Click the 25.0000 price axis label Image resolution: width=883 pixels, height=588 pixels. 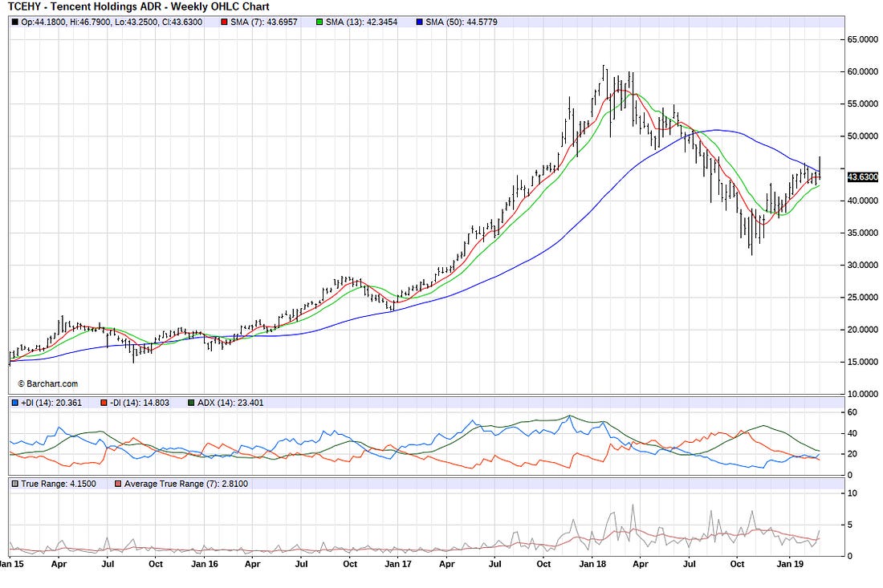[x=863, y=297]
